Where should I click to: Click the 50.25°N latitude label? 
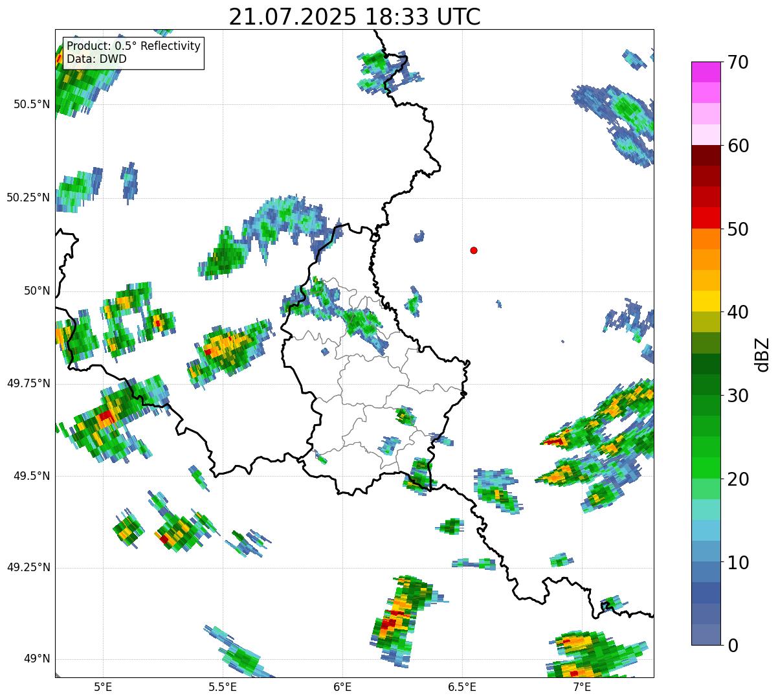28,198
